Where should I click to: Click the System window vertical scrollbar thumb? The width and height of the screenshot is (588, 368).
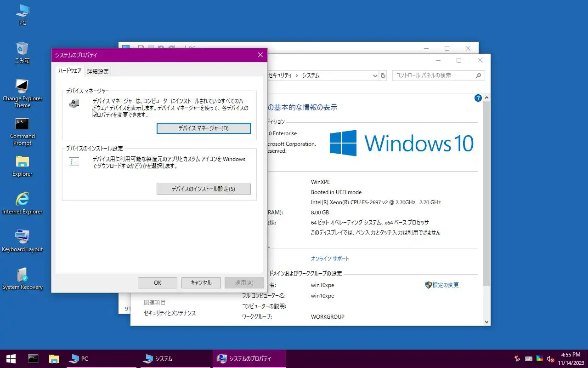(486, 193)
